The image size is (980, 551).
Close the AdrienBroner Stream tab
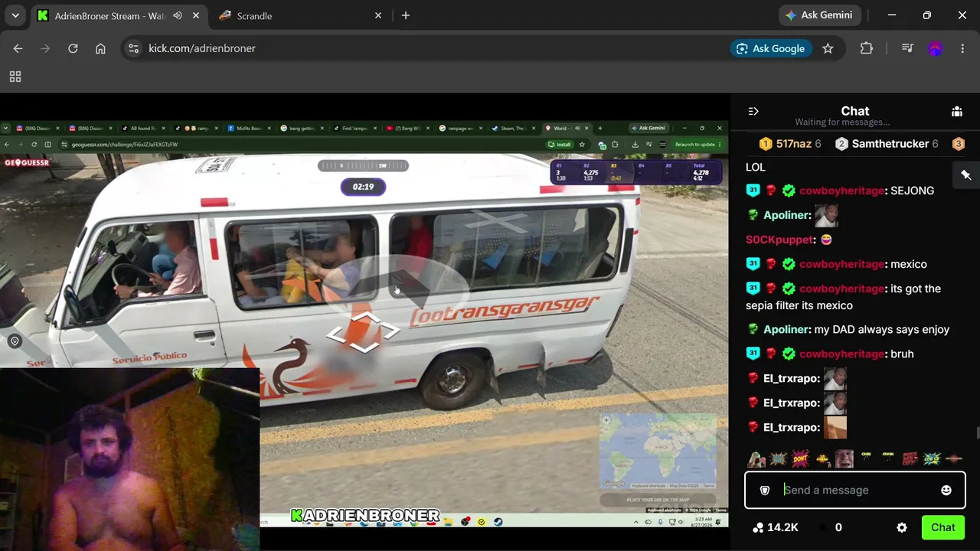tap(197, 15)
